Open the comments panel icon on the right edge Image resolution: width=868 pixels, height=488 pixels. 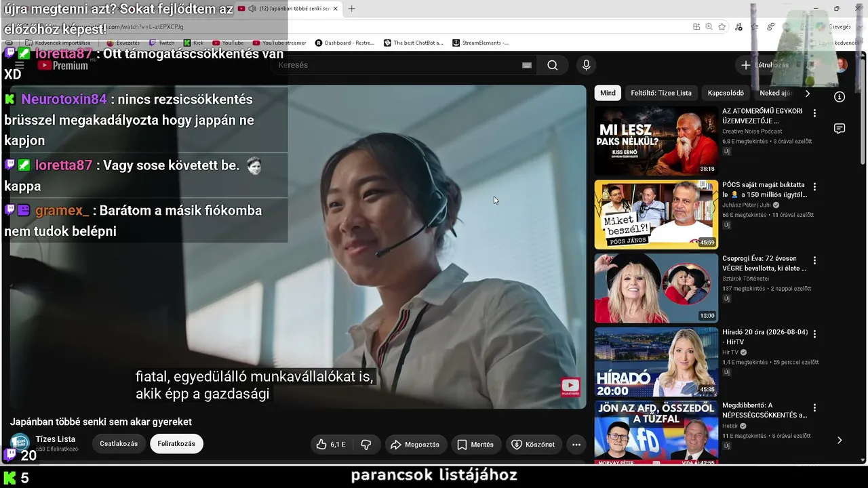pos(840,129)
